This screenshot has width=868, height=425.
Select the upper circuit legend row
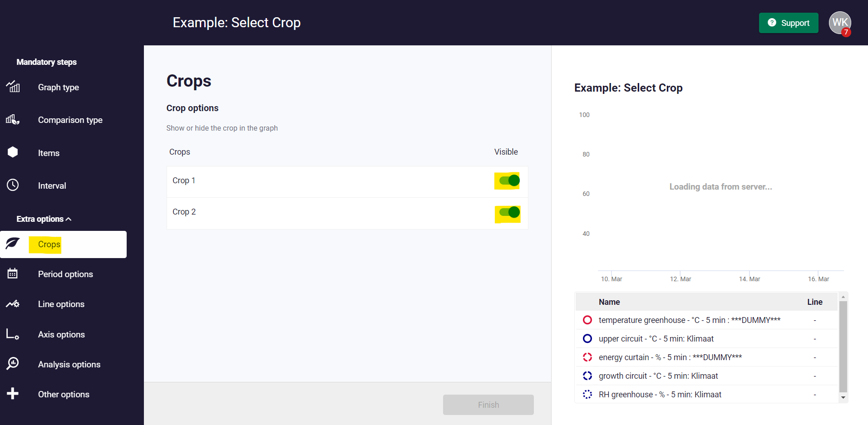tap(656, 339)
